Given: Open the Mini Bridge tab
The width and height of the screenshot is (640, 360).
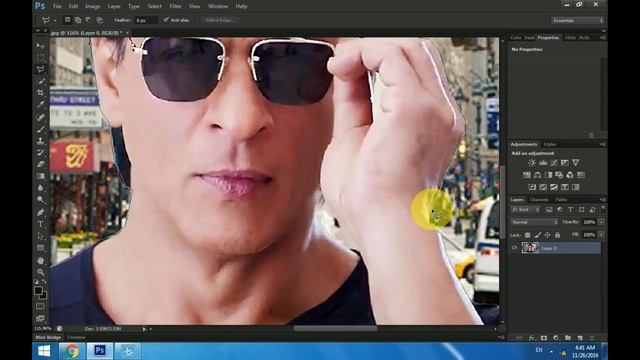Looking at the screenshot, I should [x=48, y=338].
